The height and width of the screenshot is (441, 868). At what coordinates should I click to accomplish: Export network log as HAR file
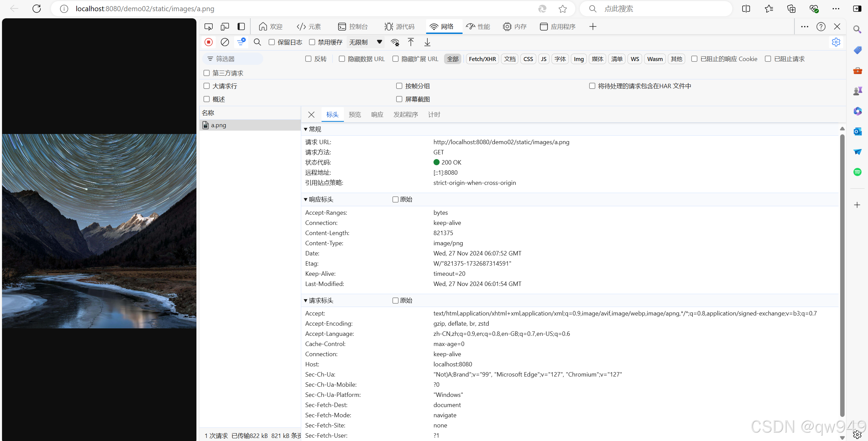click(x=427, y=42)
